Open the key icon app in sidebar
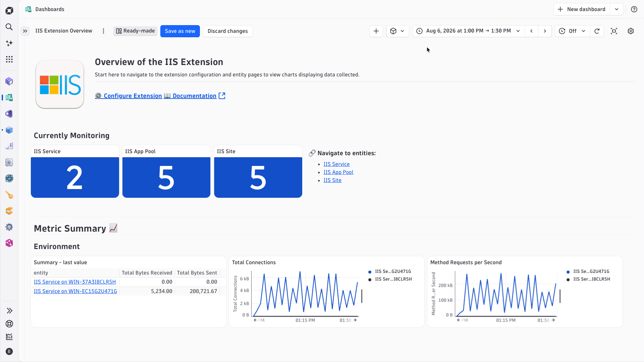Screen dimensions: 644x362 click(x=9, y=195)
